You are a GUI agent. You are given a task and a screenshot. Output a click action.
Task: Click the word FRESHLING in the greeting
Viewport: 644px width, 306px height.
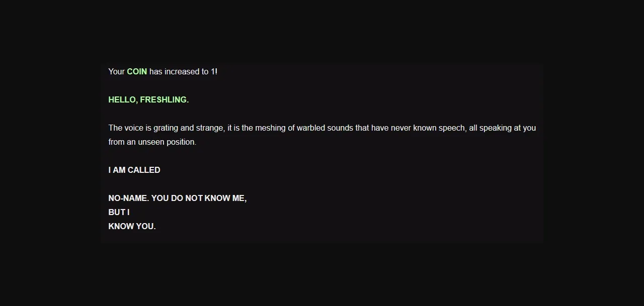click(x=164, y=99)
